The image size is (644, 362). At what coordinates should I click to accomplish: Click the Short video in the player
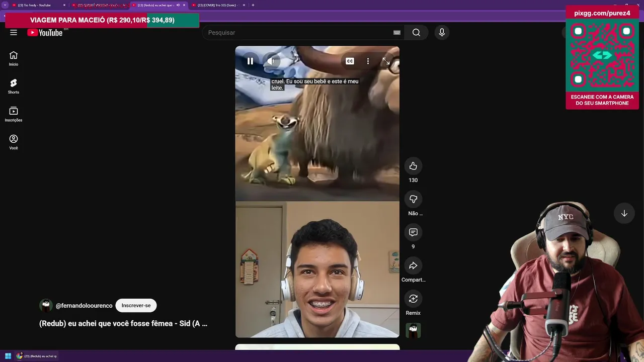coord(317,192)
